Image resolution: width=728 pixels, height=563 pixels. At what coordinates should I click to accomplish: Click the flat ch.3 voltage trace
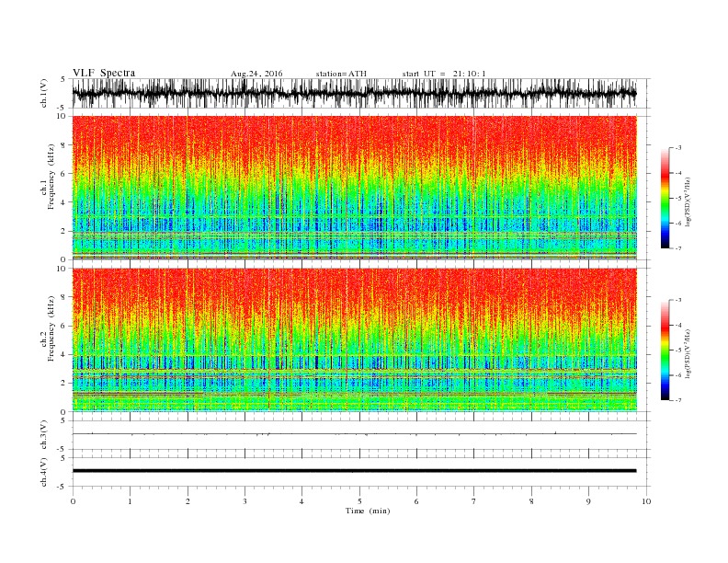(x=354, y=434)
